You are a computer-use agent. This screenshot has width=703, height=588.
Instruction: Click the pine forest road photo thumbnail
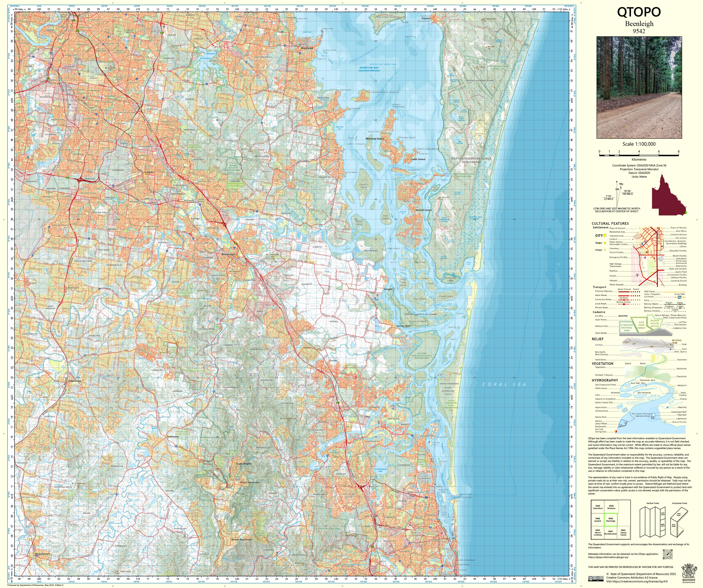pos(639,87)
